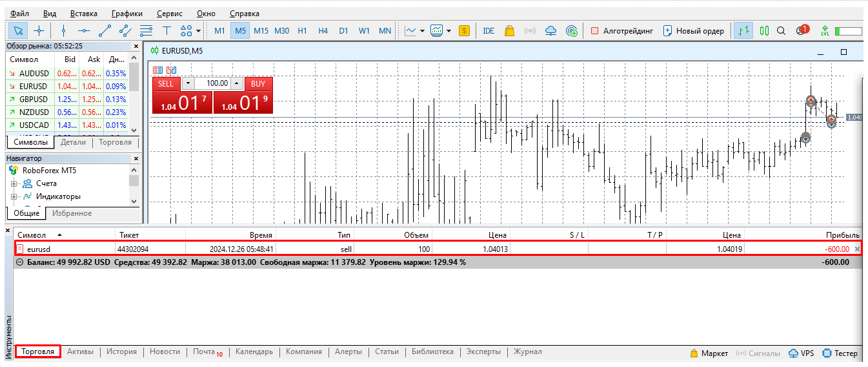Viewport: 868px width, 367px height.
Task: Switch chart to candlesticks mode
Action: 764,30
